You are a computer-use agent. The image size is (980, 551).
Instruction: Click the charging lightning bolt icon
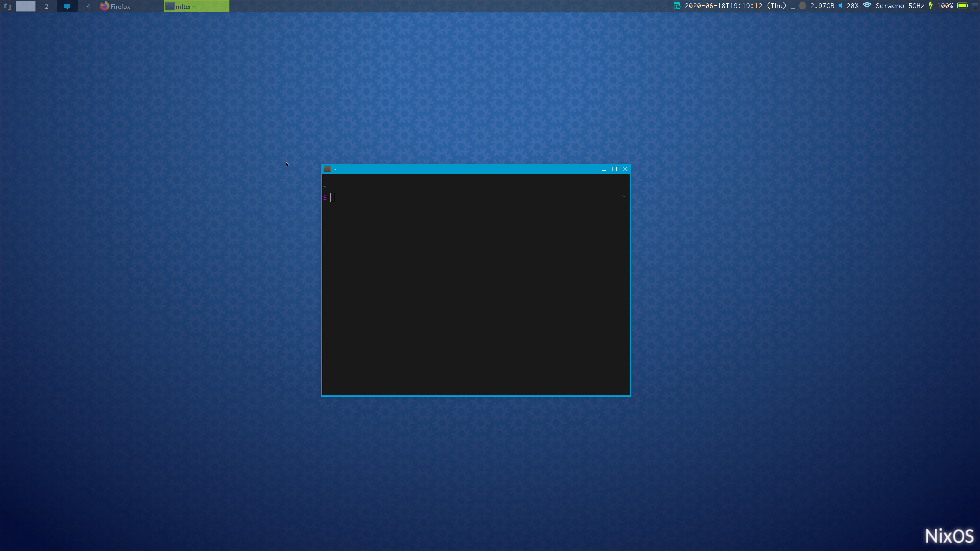pyautogui.click(x=930, y=6)
